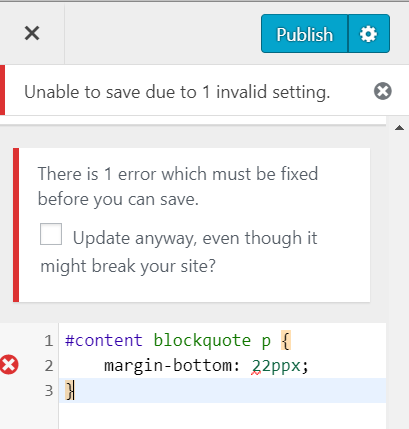Click the empty editor area below line 3
Image resolution: width=409 pixels, height=429 pixels.
pyautogui.click(x=222, y=416)
